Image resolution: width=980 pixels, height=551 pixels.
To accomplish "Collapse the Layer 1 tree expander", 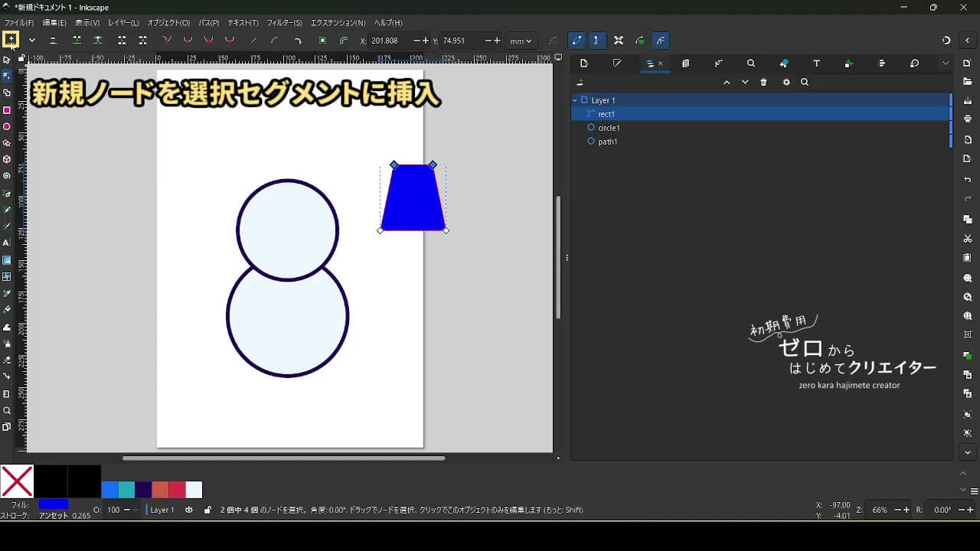I will 575,100.
